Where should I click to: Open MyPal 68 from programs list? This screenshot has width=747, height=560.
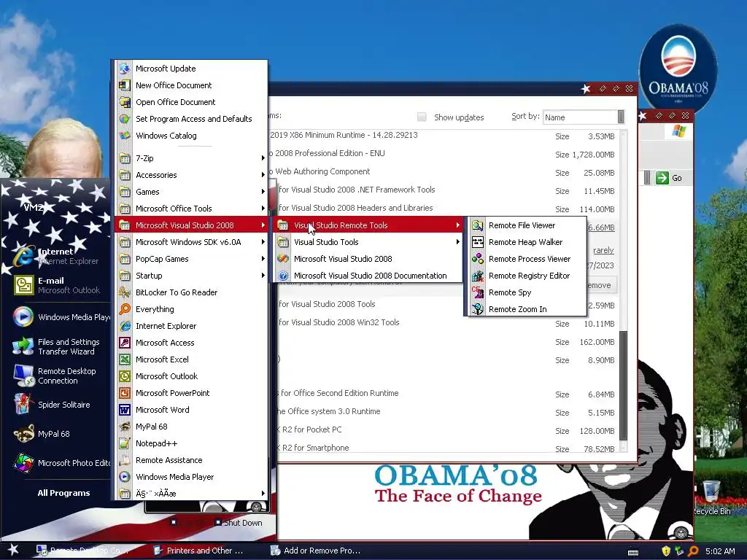click(192, 427)
